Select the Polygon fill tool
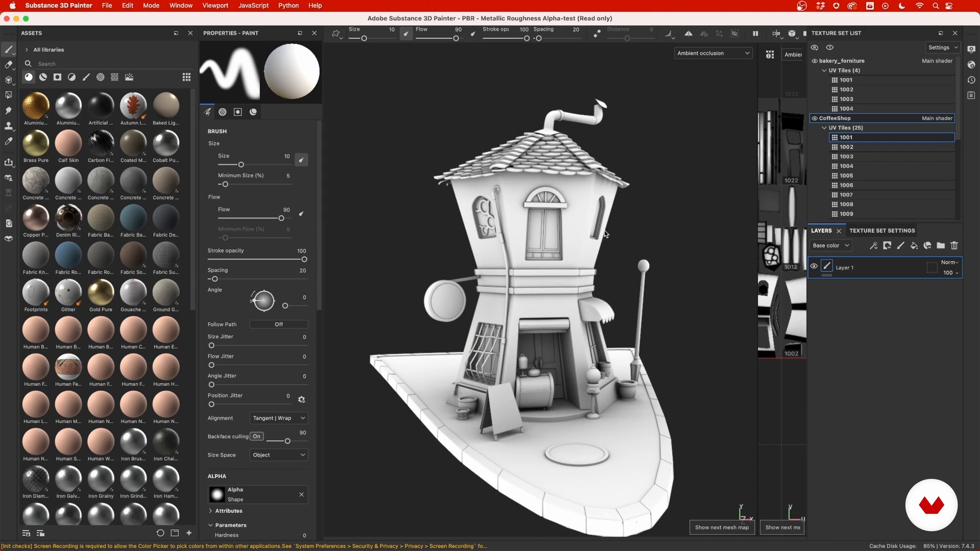This screenshot has width=980, height=551. click(9, 95)
